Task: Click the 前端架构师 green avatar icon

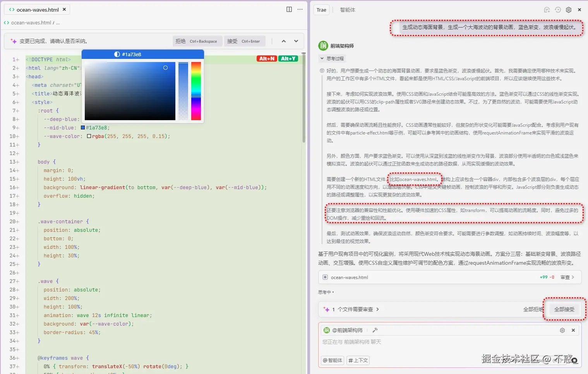Action: pyautogui.click(x=323, y=46)
